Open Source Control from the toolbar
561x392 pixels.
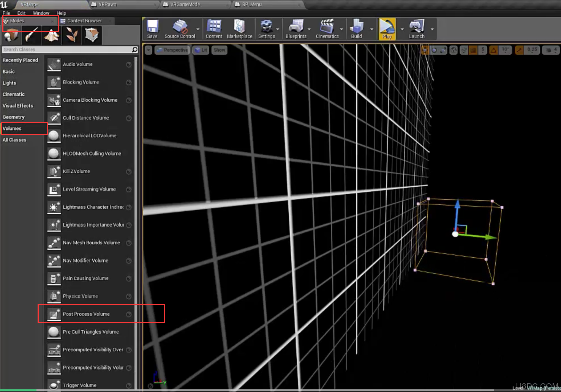(180, 29)
